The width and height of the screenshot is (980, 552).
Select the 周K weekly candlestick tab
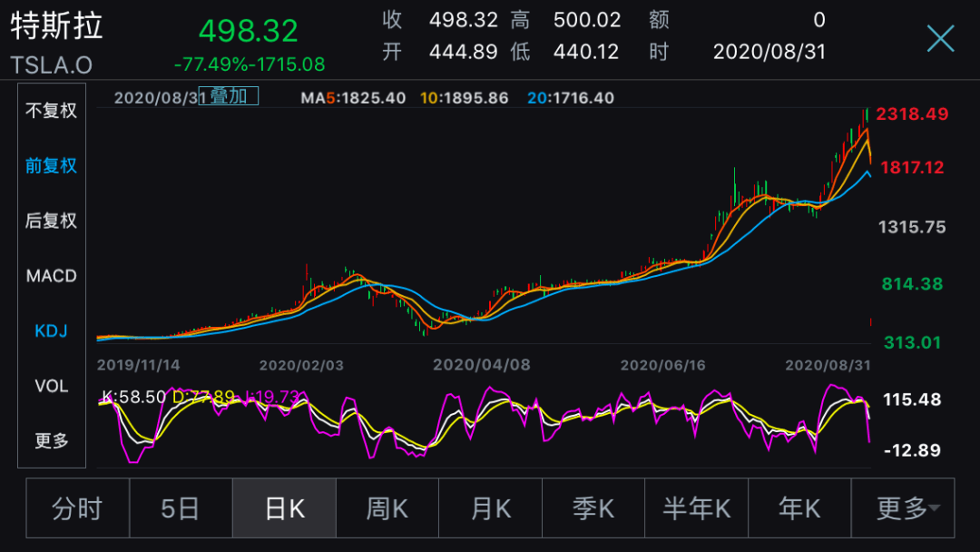point(387,508)
